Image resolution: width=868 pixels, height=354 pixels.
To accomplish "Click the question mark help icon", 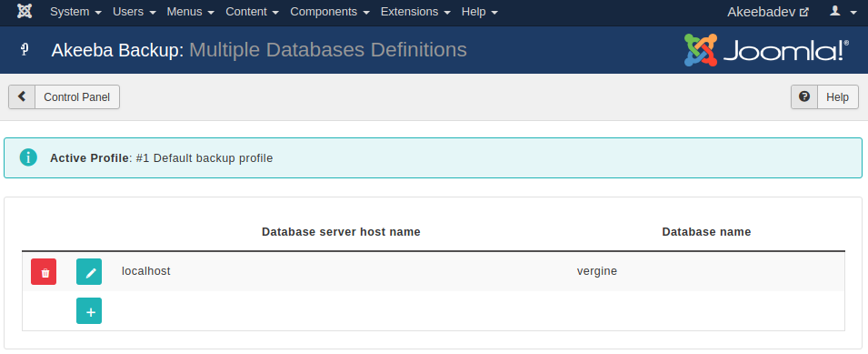I will click(x=804, y=97).
